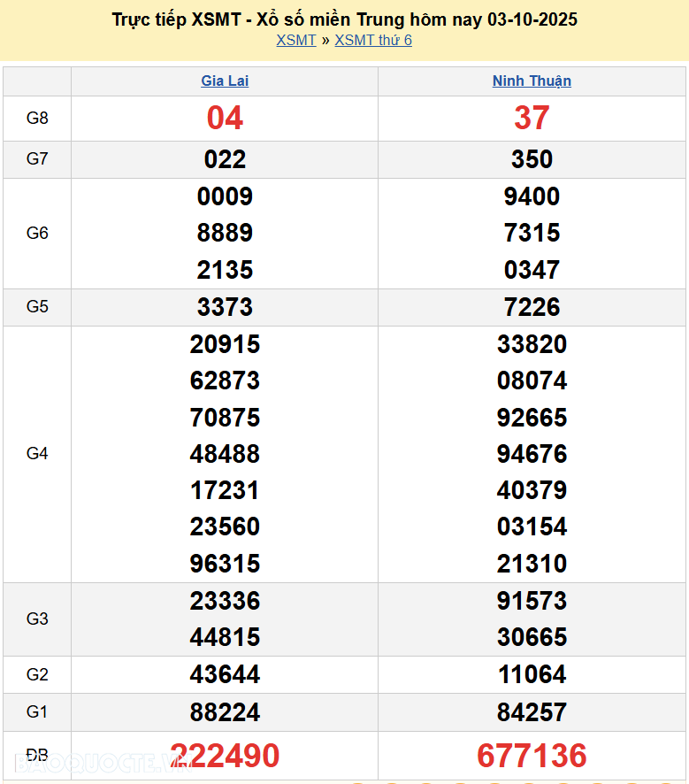The image size is (689, 784).
Task: Select the Ninh Thuận special prize 677136
Action: click(532, 756)
